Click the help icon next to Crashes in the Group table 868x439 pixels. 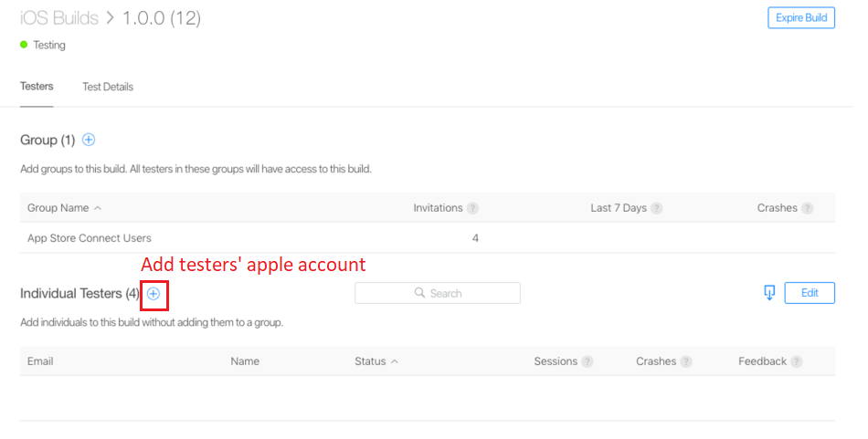point(808,208)
